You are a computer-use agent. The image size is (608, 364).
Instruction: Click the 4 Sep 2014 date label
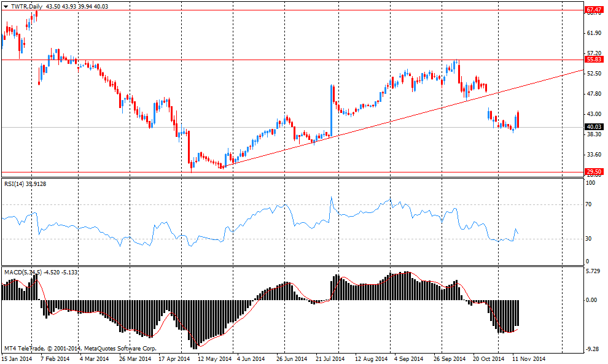tap(408, 359)
